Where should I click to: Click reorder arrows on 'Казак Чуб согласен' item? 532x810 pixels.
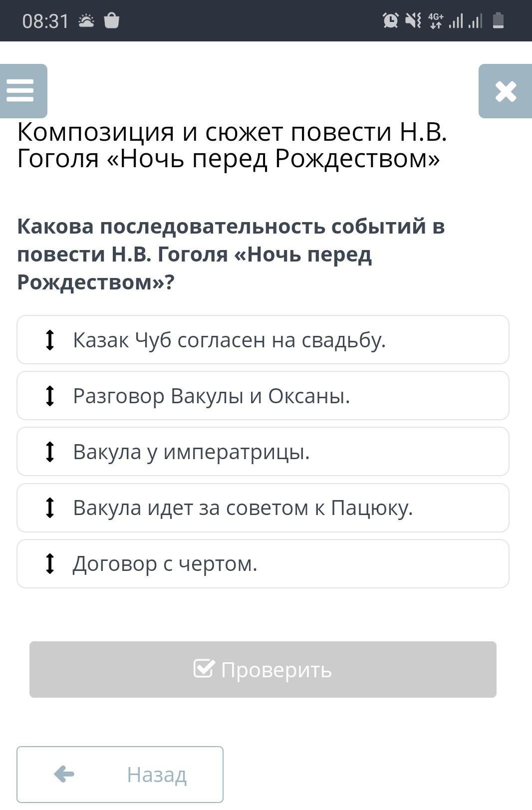[x=49, y=340]
